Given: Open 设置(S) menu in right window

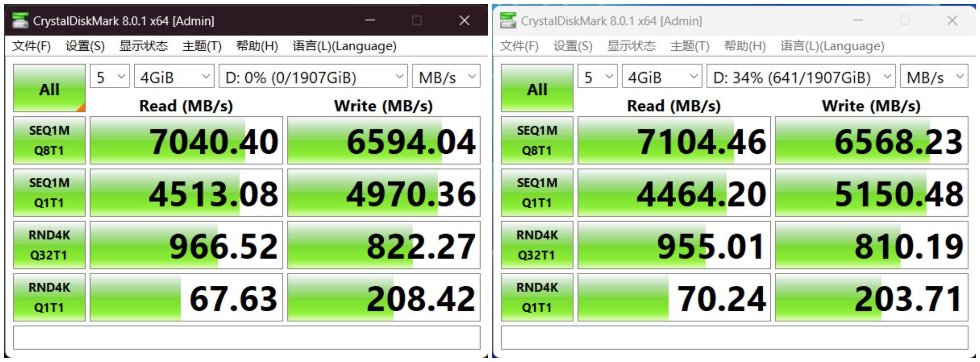Looking at the screenshot, I should (x=573, y=46).
